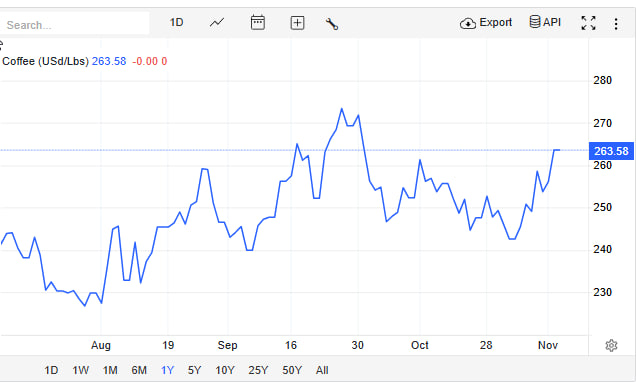Click into the Search input field

pos(75,25)
